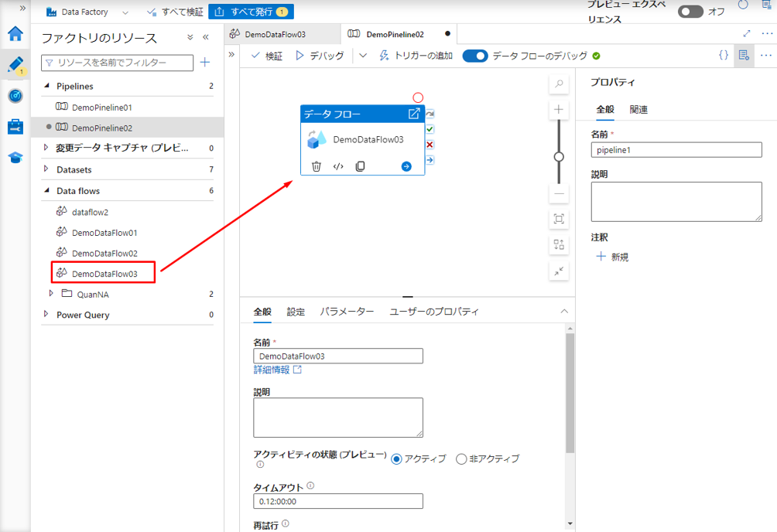This screenshot has height=532, width=777.
Task: Delete the data flow activity trash icon
Action: 317,166
